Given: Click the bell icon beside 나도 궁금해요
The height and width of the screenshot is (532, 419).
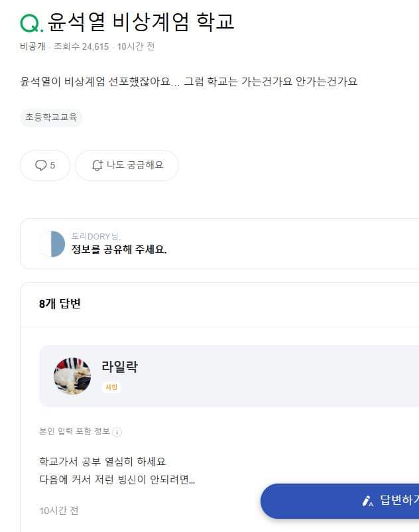Looking at the screenshot, I should tap(97, 165).
